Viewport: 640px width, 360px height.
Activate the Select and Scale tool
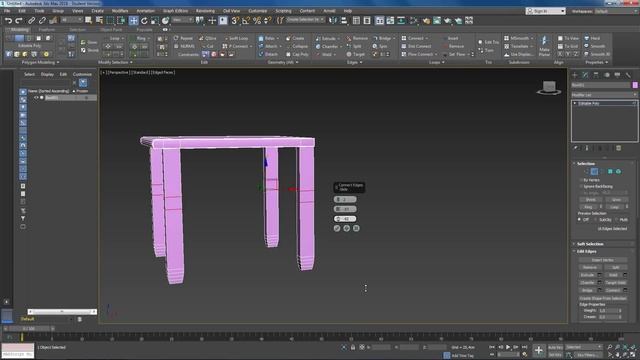(155, 20)
